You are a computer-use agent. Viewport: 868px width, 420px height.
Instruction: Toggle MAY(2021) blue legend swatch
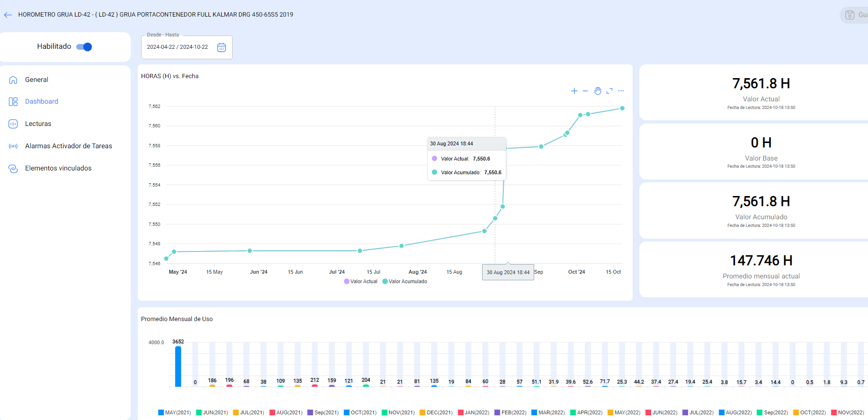click(161, 412)
